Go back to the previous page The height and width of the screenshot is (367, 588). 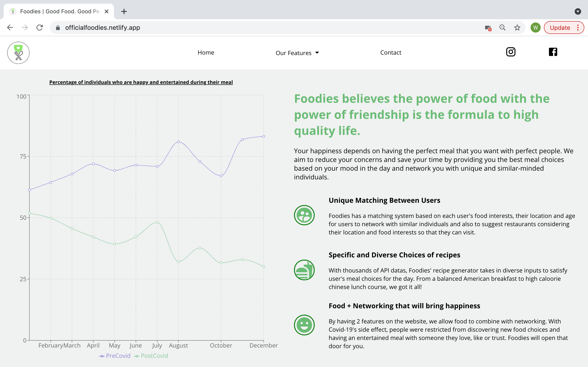click(x=10, y=28)
